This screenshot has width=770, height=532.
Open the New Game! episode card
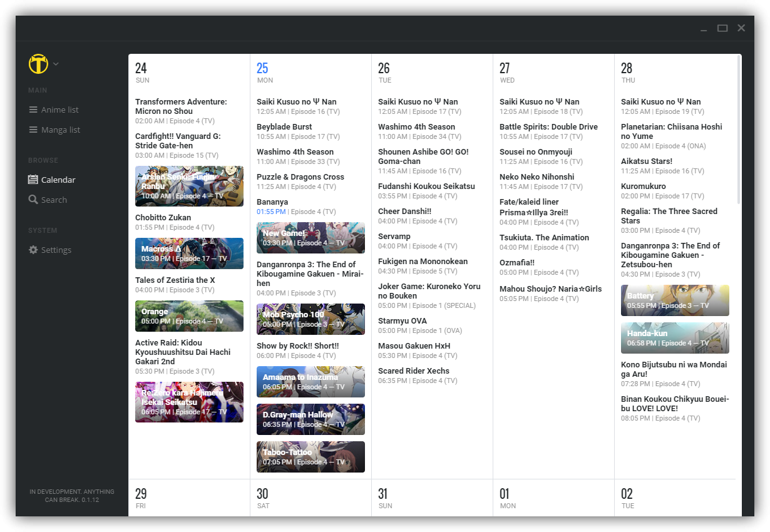(311, 238)
